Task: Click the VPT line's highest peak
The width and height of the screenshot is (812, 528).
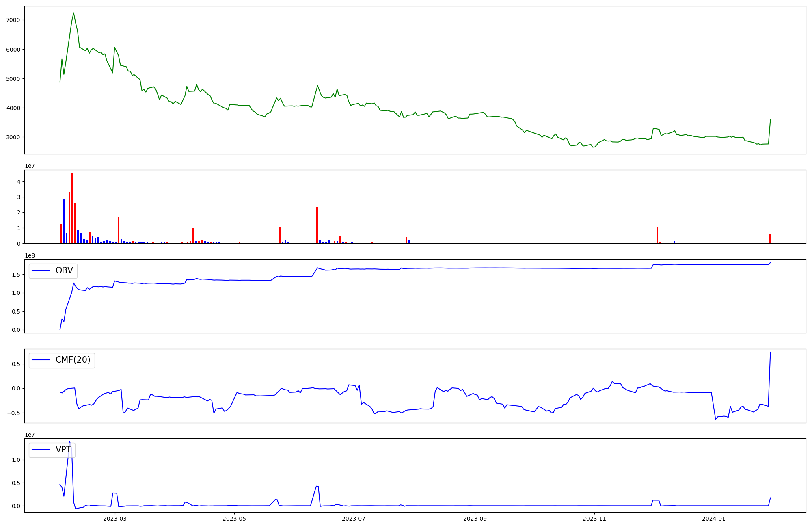Action: (x=69, y=442)
